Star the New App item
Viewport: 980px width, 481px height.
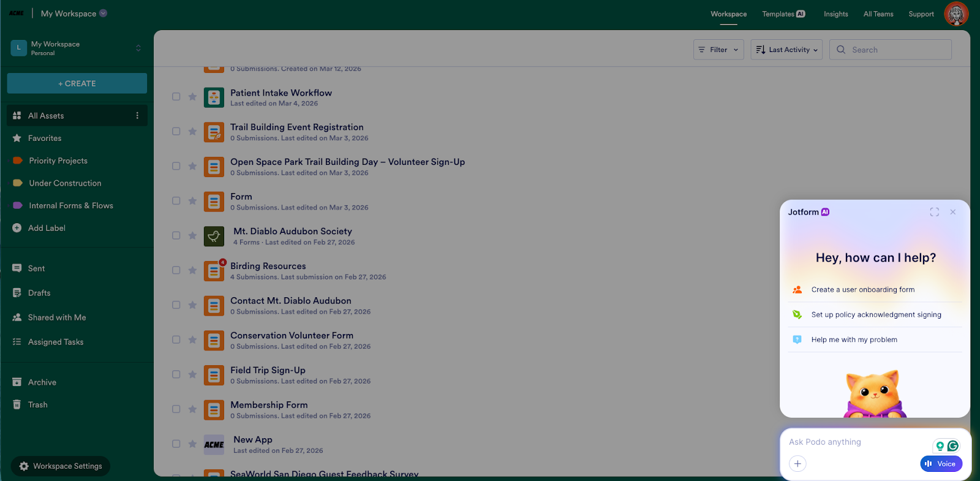pos(192,444)
